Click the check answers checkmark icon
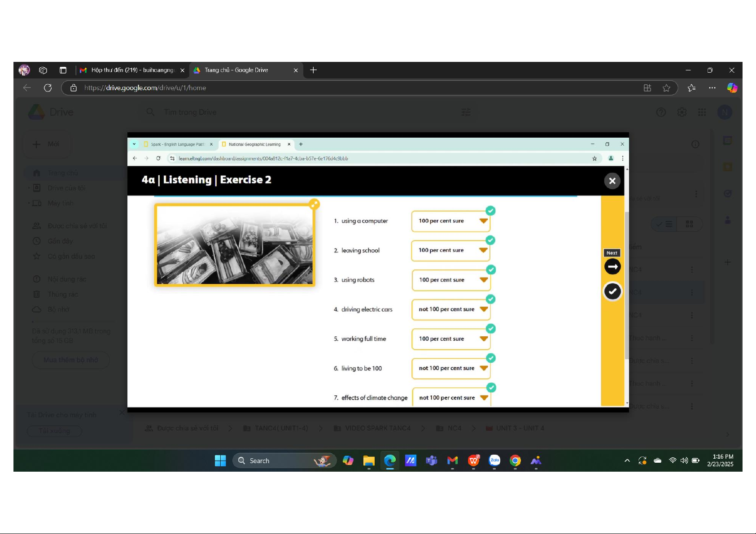 [x=612, y=291]
